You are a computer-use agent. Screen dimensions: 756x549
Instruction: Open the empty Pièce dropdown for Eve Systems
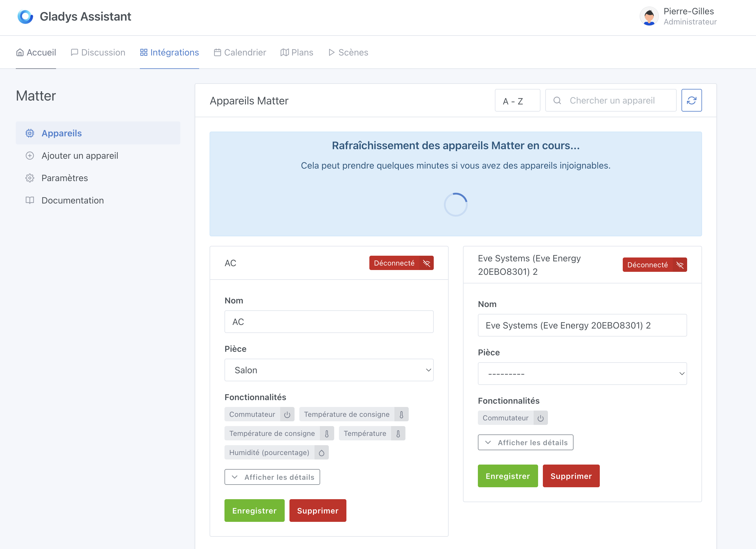(582, 374)
